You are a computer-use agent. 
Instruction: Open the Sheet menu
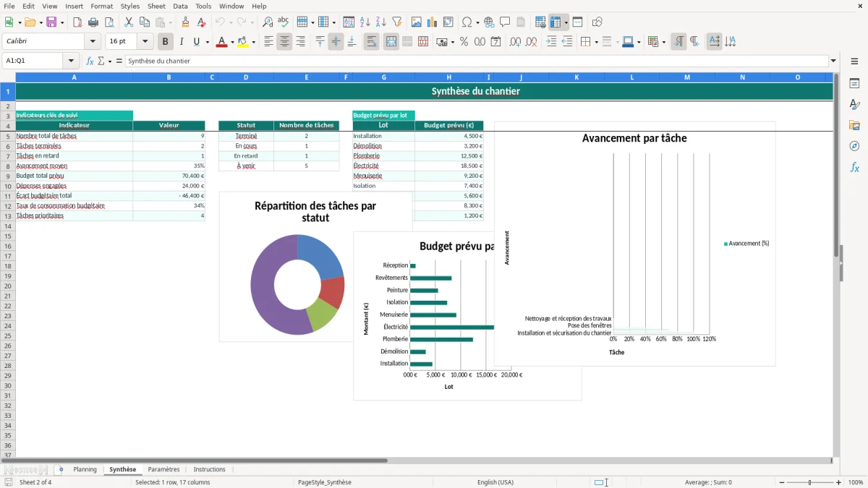(156, 6)
